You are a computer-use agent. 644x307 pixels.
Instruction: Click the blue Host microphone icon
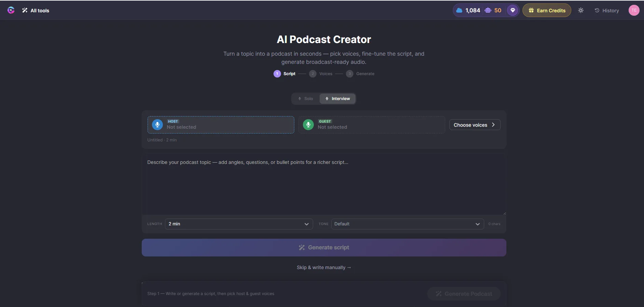[x=157, y=125]
